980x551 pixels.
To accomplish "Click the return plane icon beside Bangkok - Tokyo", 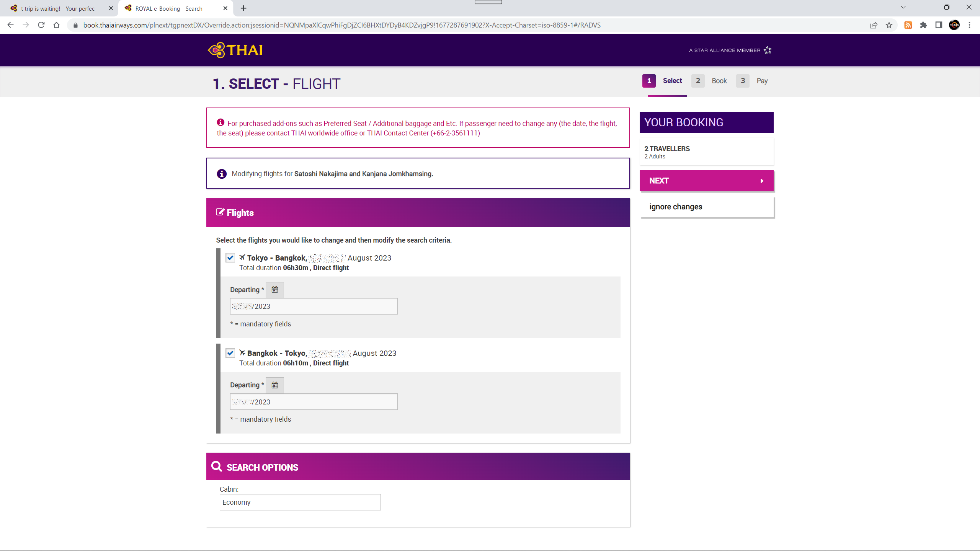I will pos(242,353).
